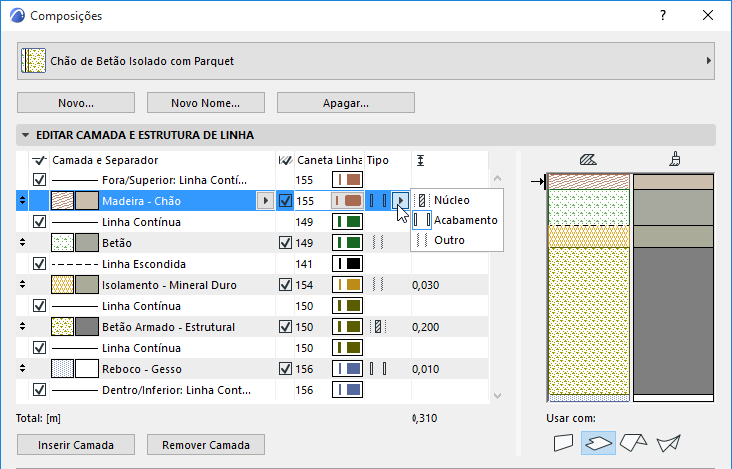
Task: Click the surface paint preview header icon
Action: pos(675,159)
